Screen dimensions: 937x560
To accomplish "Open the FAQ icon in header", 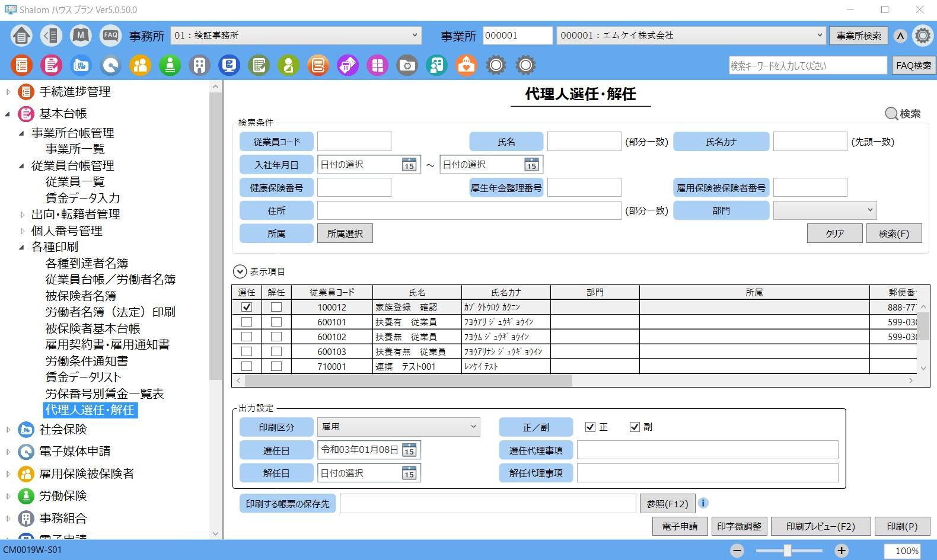I will coord(110,36).
